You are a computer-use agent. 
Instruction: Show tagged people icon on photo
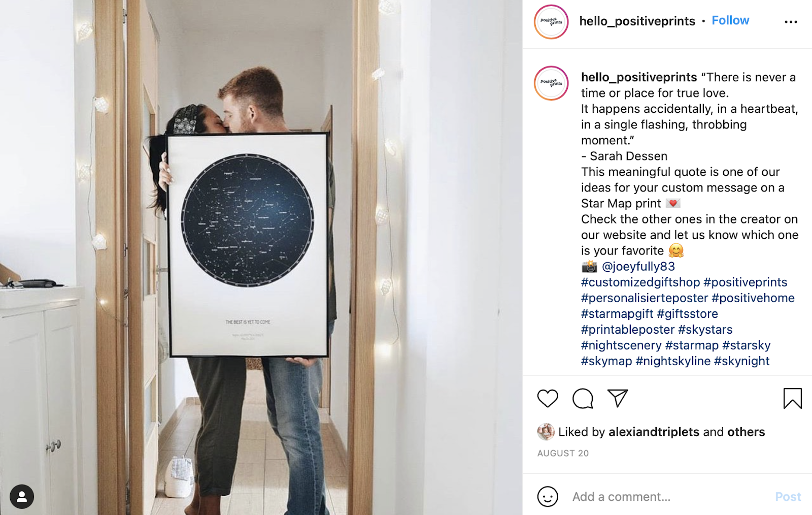(x=22, y=497)
